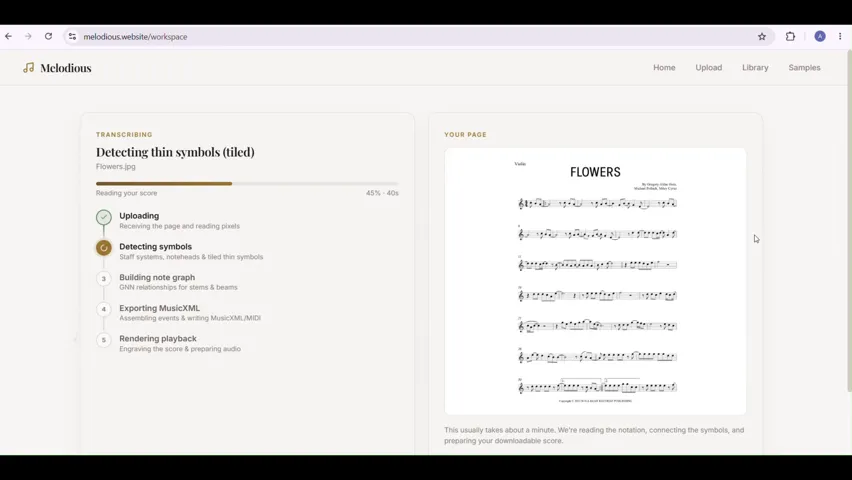Click the browser forward arrow
Screen dimensions: 852x480
click(x=28, y=36)
